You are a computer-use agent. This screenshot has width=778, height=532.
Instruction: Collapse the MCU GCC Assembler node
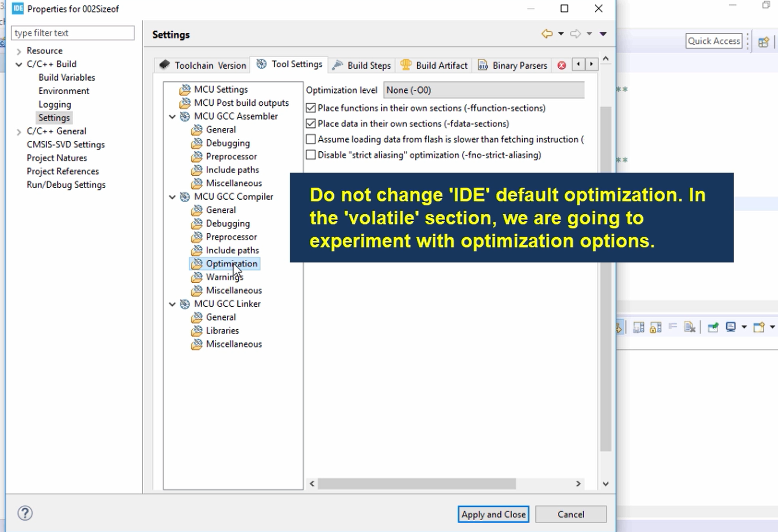(x=172, y=116)
